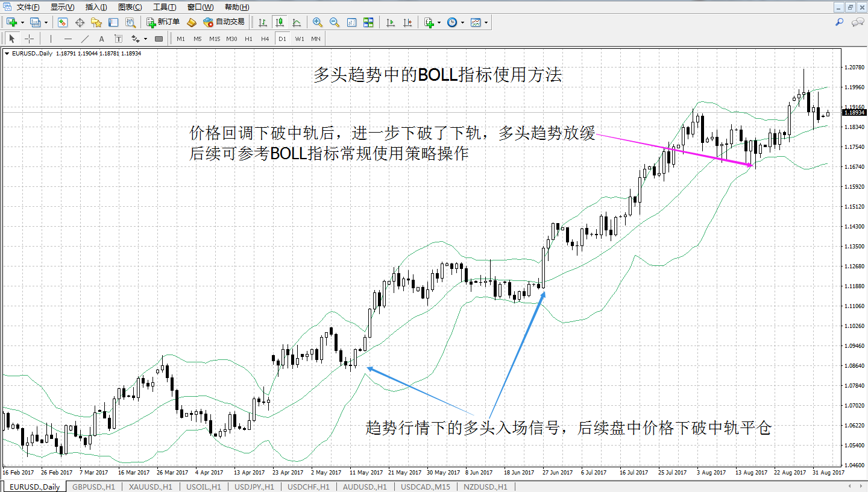Click the Templates icon
Image resolution: width=868 pixels, height=492 pixels.
(x=476, y=22)
